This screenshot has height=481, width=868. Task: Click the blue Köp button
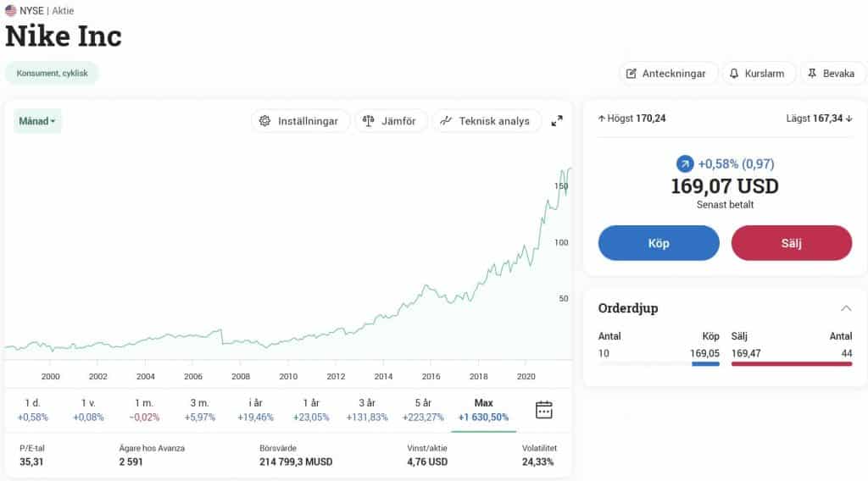pyautogui.click(x=659, y=243)
